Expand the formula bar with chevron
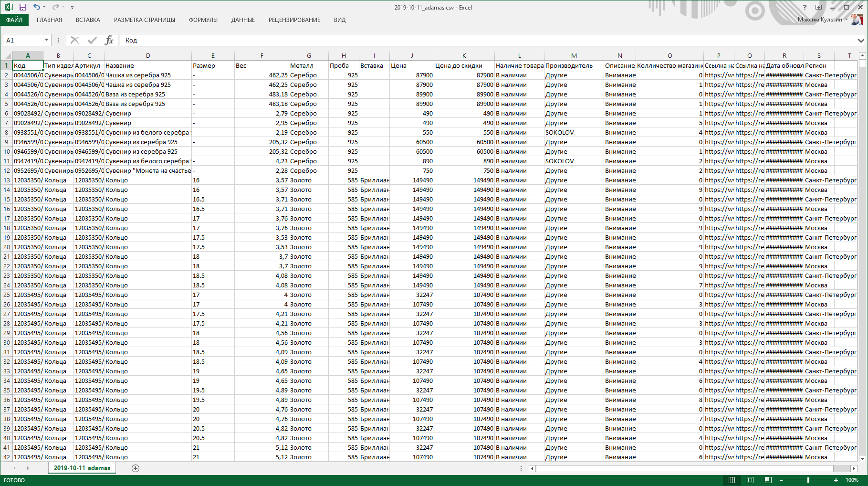This screenshot has height=486, width=868. [x=861, y=41]
